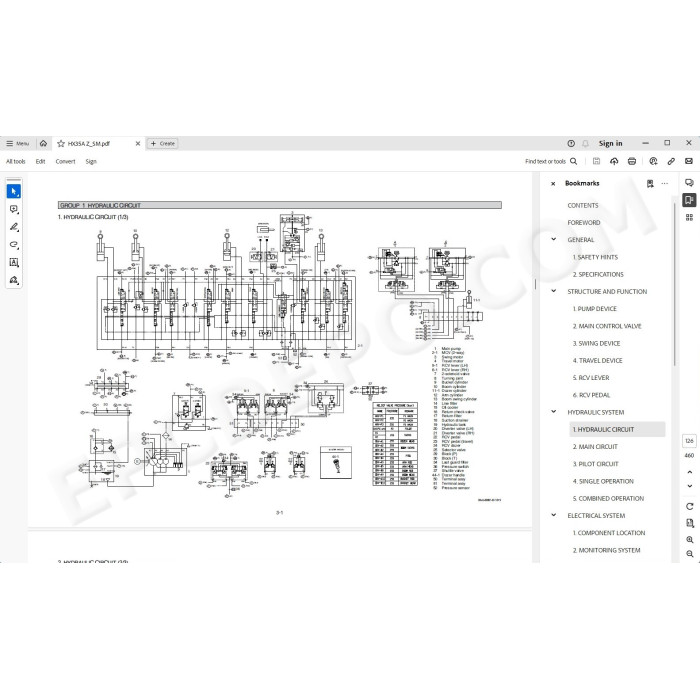Click the add bookmark icon
Screen dimensions: 700x700
[650, 183]
